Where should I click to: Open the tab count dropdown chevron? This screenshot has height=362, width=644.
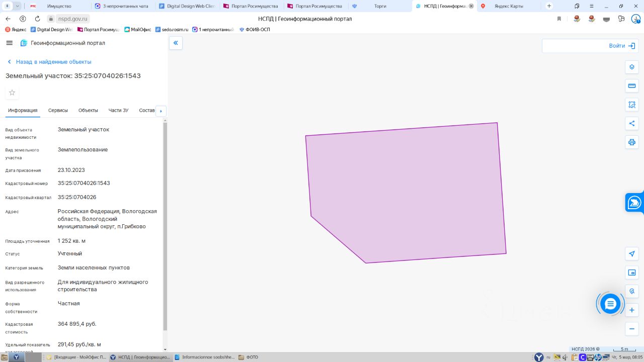pyautogui.click(x=18, y=6)
